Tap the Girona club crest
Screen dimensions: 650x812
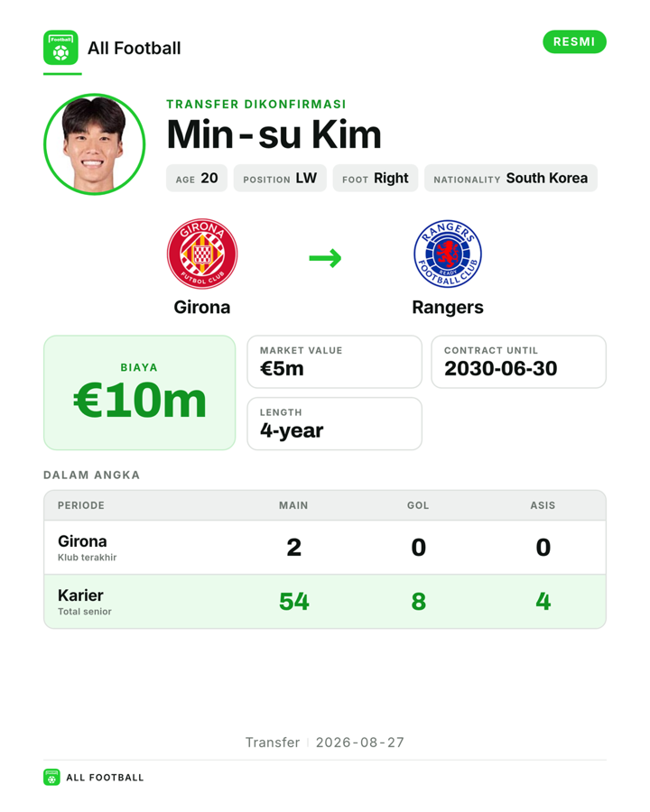[x=202, y=254]
